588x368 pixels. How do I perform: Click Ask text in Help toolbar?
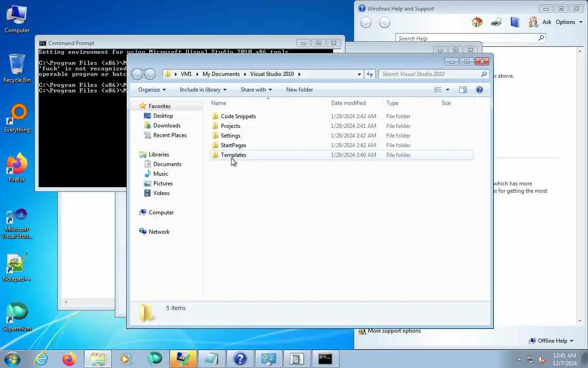(x=547, y=22)
